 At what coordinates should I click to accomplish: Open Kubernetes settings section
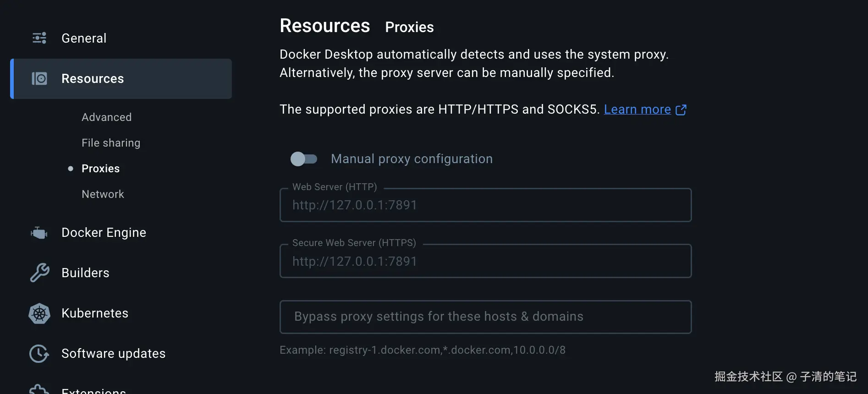[x=95, y=313]
